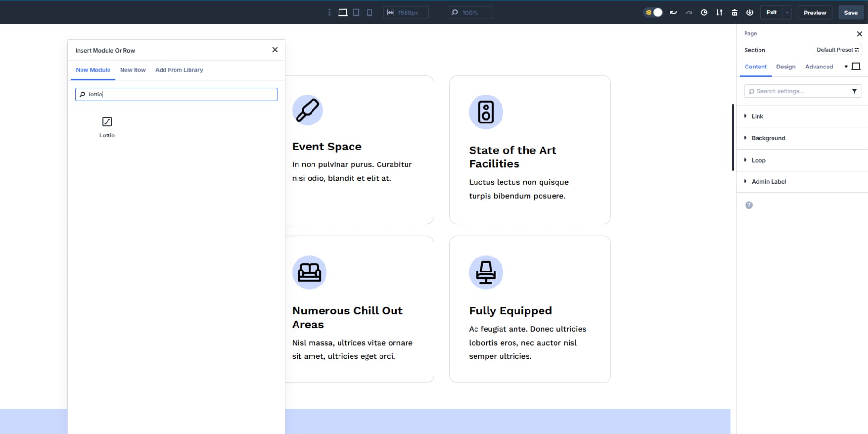Expand the Loop settings group
Screen dimensions: 868x434
point(758,160)
